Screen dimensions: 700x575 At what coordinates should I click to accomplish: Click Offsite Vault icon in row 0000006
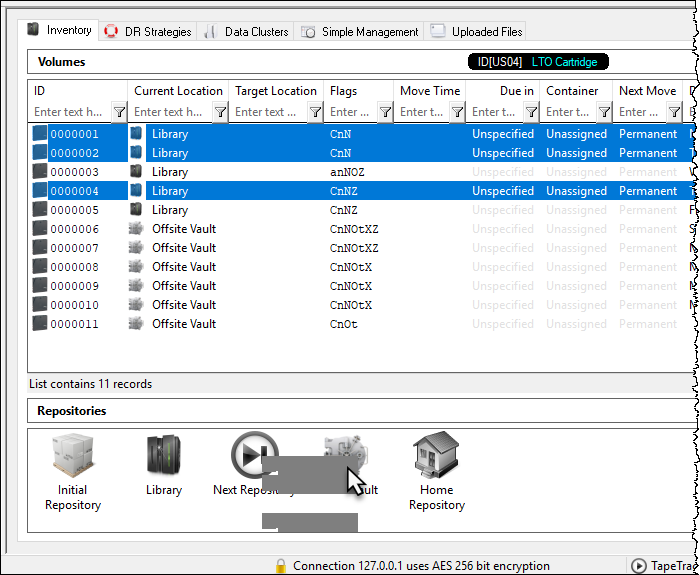pos(136,229)
